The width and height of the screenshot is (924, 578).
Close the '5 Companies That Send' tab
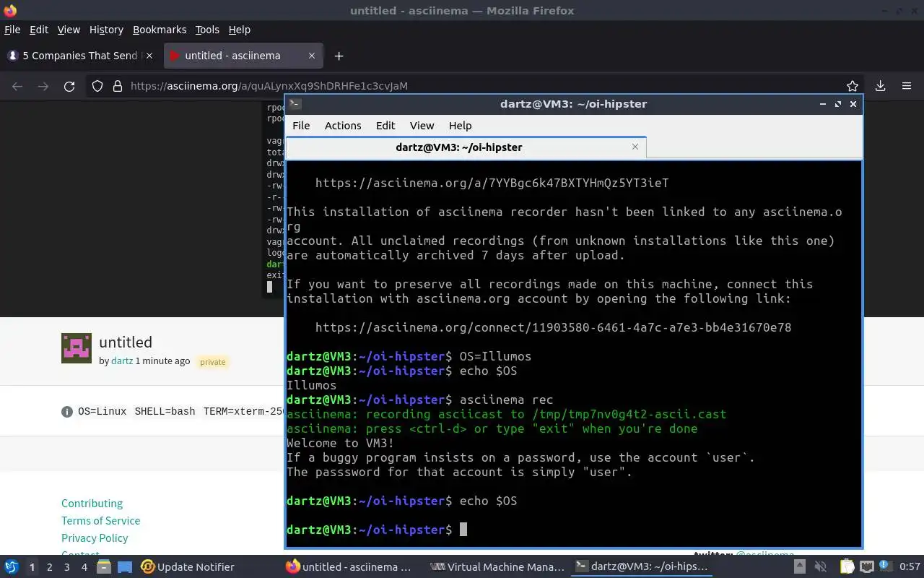point(149,56)
